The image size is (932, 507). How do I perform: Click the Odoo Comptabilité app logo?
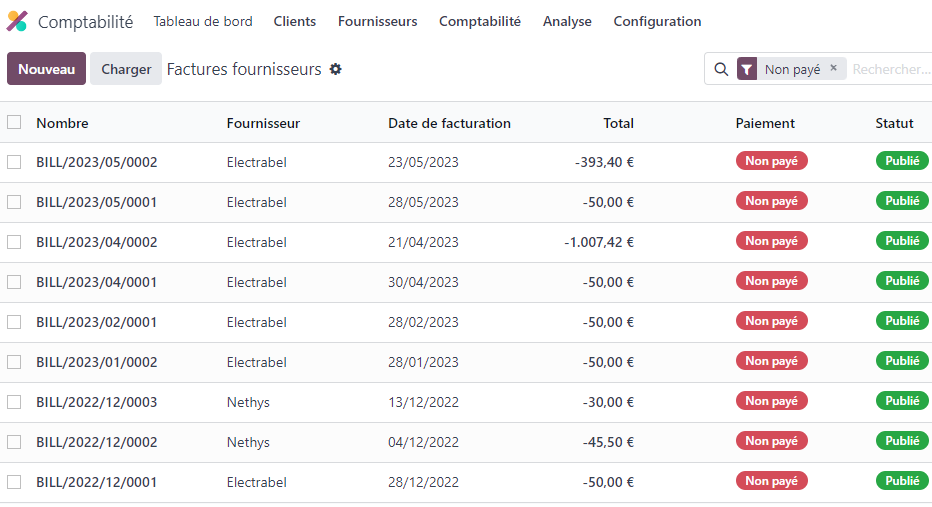point(18,21)
